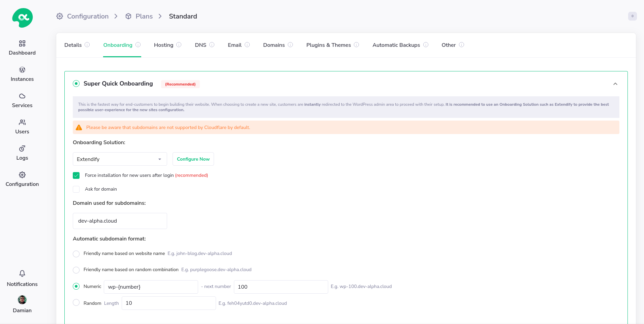
Task: Focus the Random Length field showing 10
Action: [x=169, y=303]
